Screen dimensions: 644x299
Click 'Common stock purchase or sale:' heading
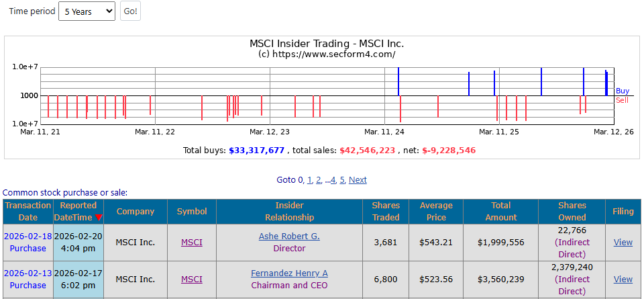65,192
